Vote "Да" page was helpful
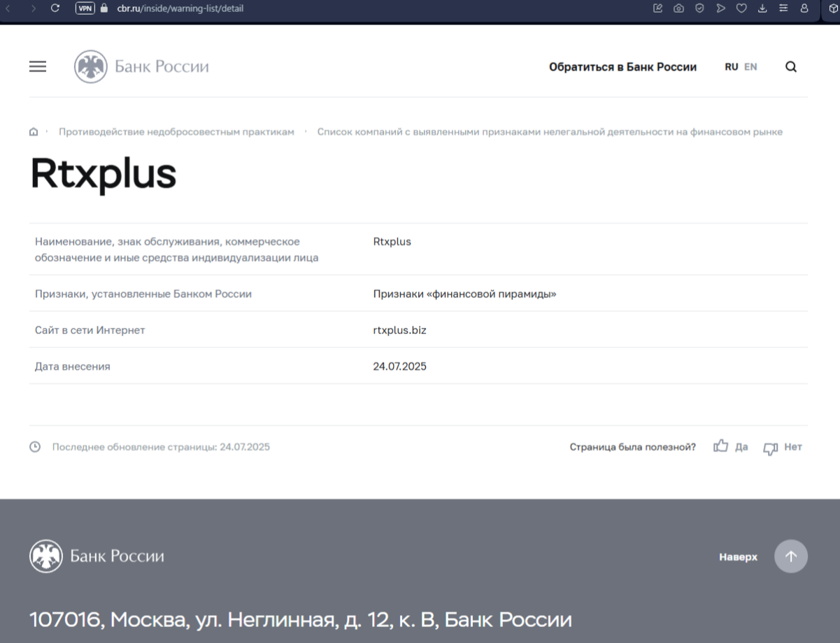Viewport: 840px width, 643px height. [x=741, y=447]
